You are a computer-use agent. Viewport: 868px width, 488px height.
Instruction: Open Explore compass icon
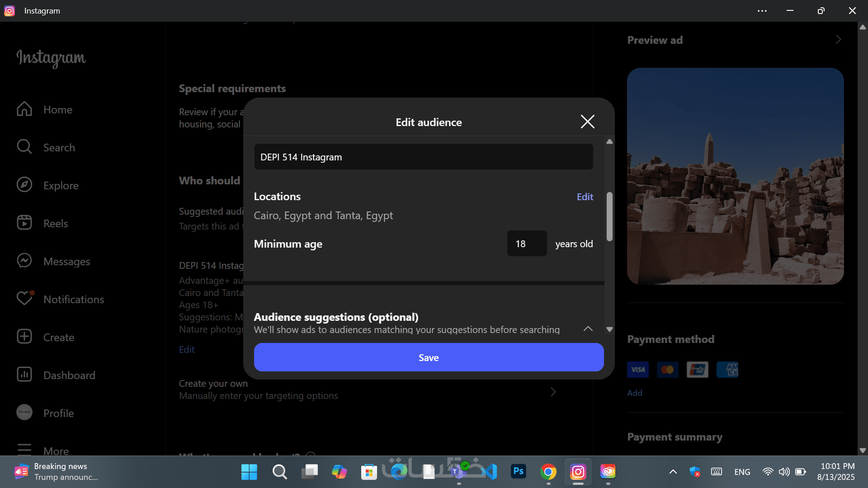pyautogui.click(x=24, y=185)
